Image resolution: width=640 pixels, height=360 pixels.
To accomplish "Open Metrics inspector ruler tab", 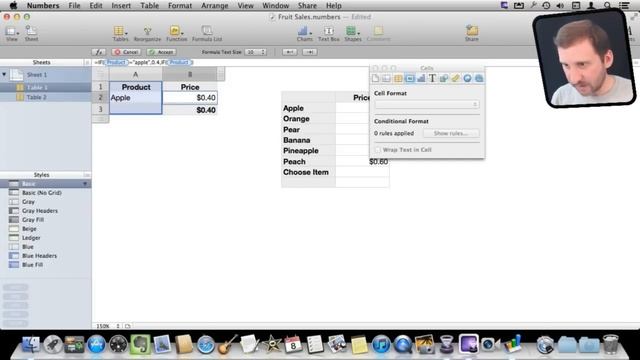I will [455, 78].
